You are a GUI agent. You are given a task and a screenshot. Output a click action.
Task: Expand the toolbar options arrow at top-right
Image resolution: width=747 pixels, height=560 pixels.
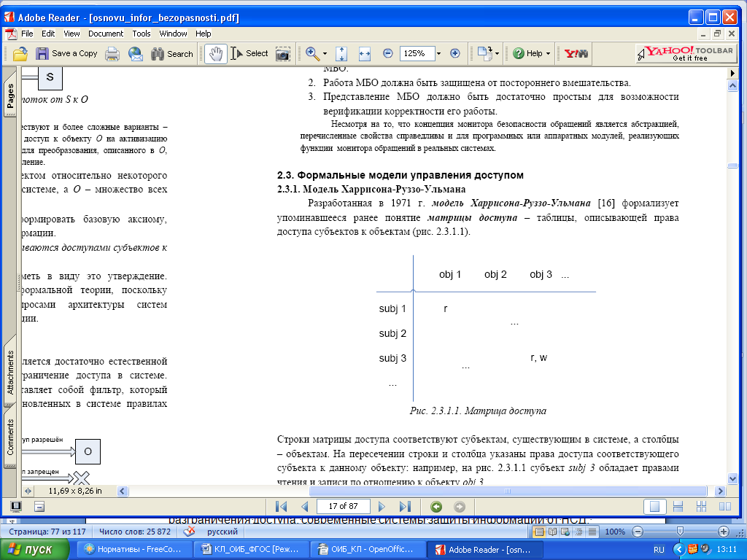[x=732, y=74]
